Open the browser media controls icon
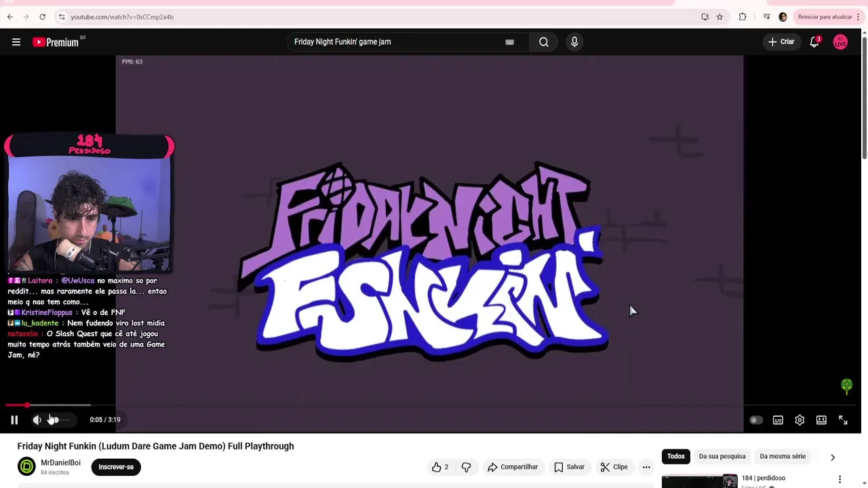 coord(766,17)
